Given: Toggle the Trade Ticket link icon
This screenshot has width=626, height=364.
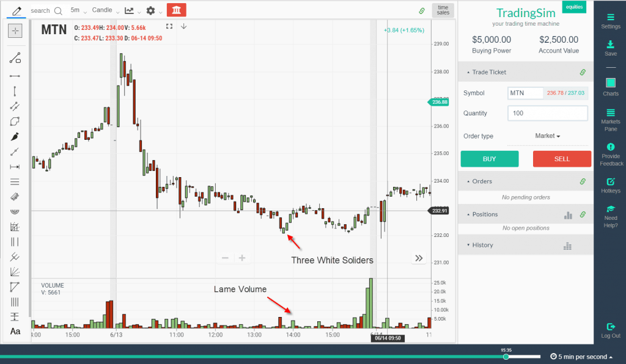Looking at the screenshot, I should [x=583, y=72].
